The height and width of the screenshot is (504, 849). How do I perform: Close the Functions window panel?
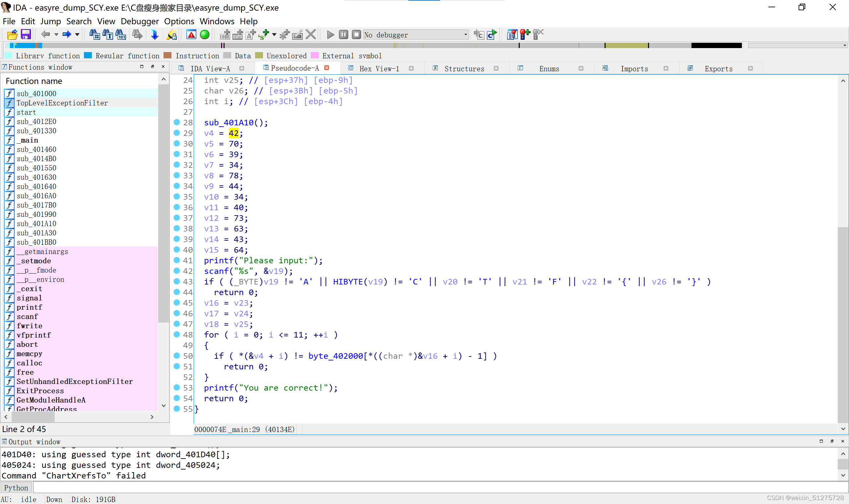click(x=163, y=67)
